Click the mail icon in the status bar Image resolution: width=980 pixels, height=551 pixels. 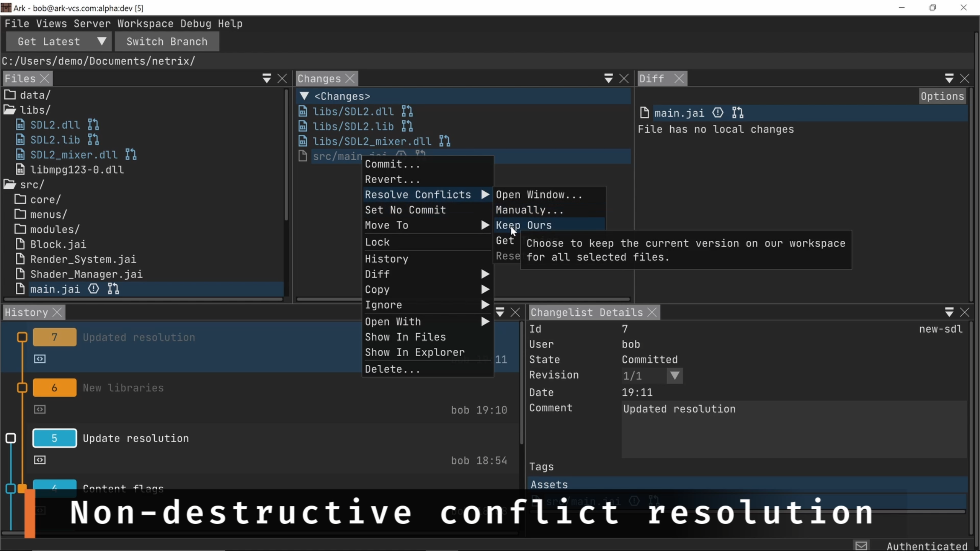tap(861, 546)
